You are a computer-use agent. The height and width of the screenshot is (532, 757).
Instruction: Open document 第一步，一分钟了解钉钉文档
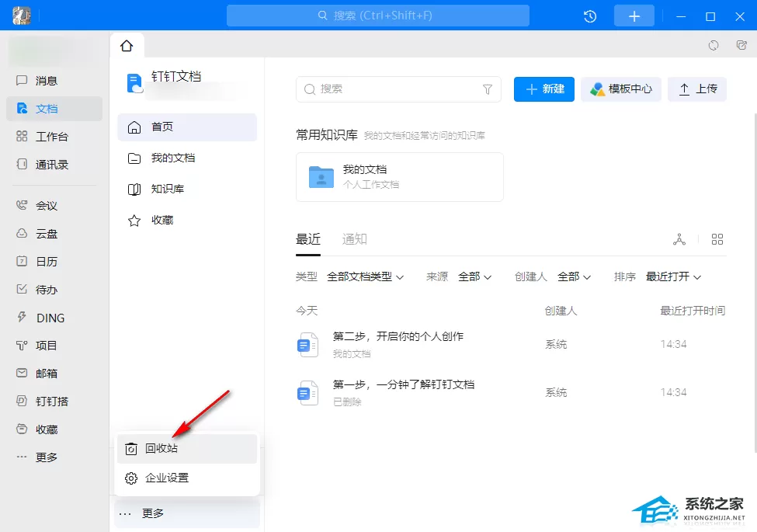click(404, 384)
